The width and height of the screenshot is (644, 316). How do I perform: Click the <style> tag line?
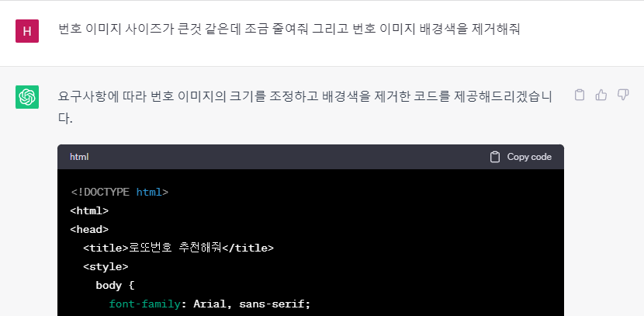[106, 266]
